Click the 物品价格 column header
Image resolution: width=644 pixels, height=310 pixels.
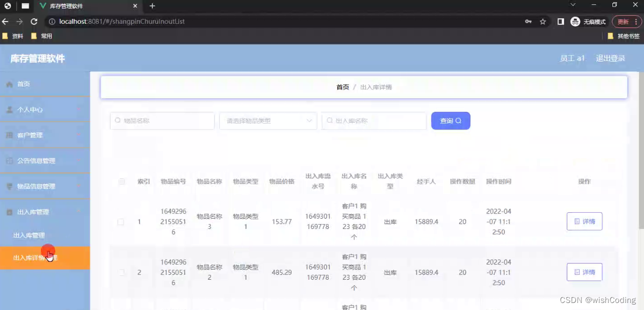(282, 181)
